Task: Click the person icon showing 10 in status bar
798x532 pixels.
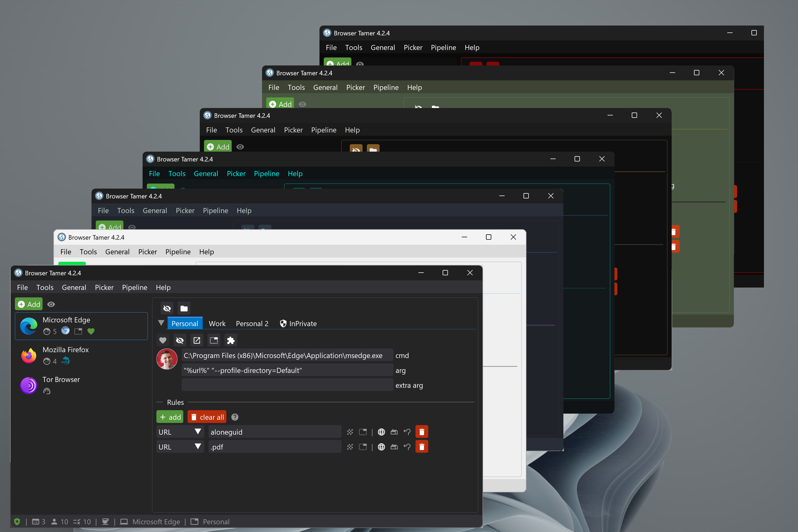Action: [54, 521]
